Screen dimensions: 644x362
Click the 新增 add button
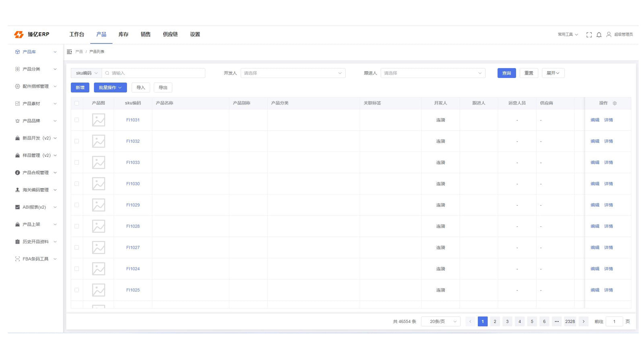point(80,88)
